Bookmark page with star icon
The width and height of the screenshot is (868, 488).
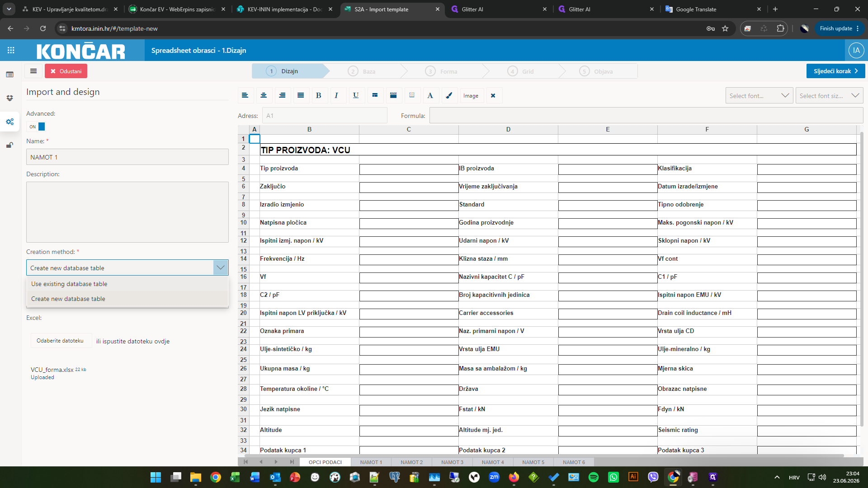725,28
